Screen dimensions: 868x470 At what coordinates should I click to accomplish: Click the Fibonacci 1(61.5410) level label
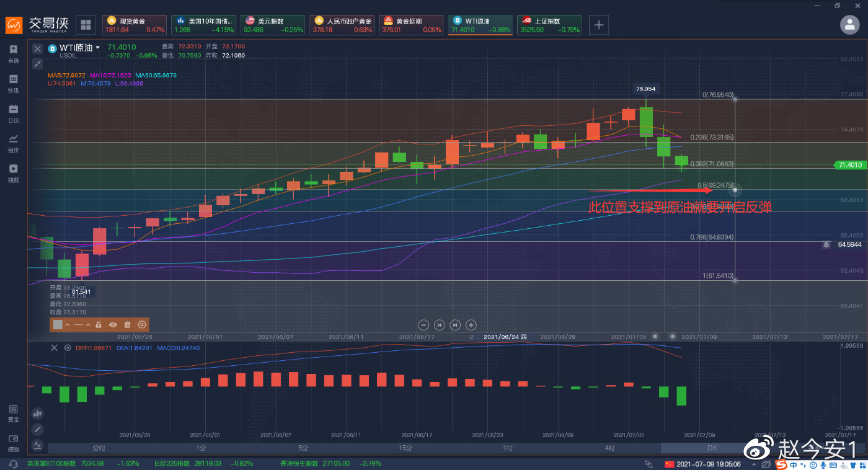tap(718, 275)
